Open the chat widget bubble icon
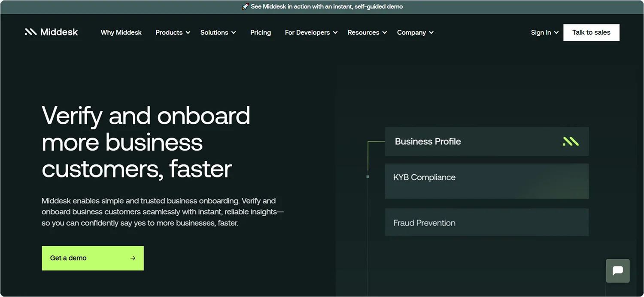The image size is (644, 297). point(618,271)
